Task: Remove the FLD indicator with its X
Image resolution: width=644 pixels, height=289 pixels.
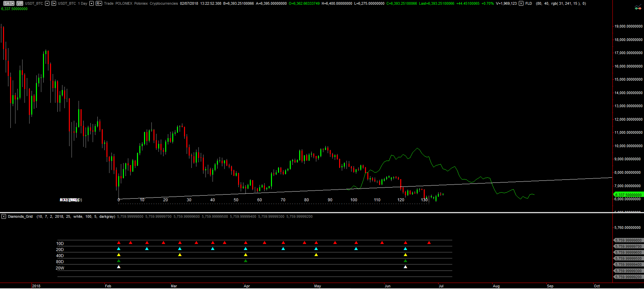Action: [x=521, y=3]
